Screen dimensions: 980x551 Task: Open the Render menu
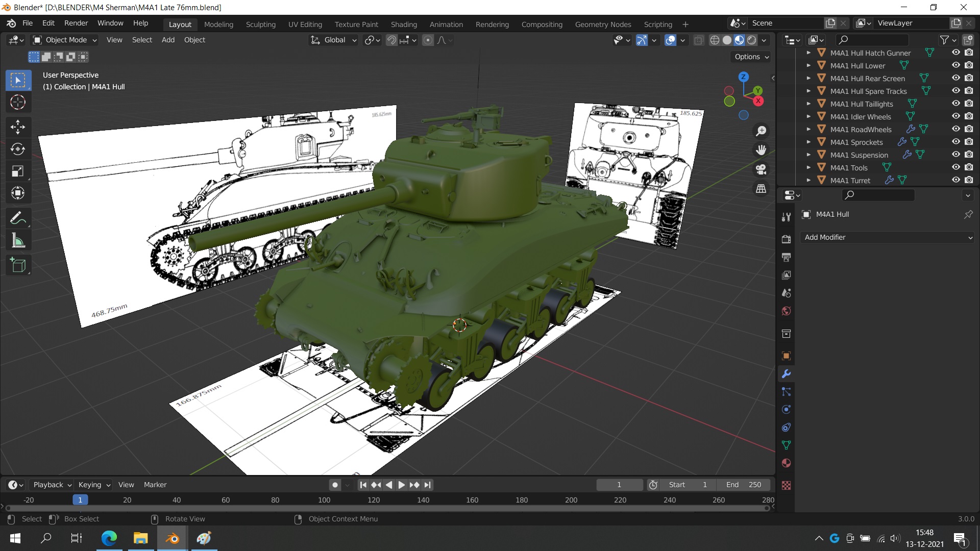76,23
